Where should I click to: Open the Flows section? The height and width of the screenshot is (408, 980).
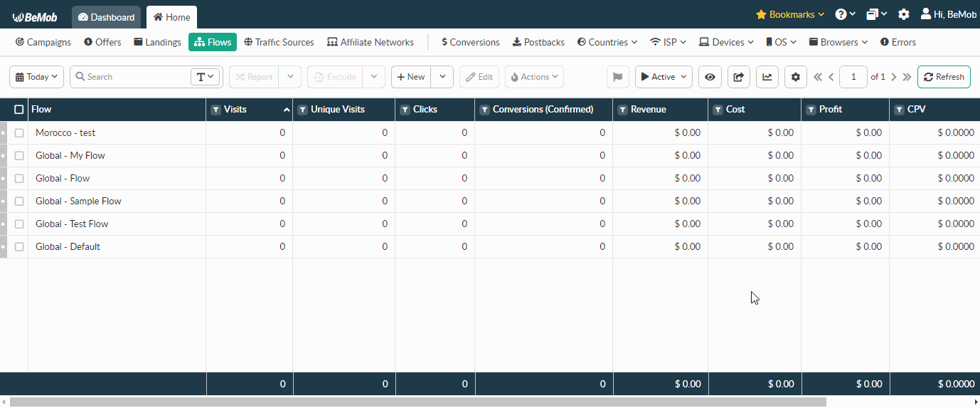click(213, 42)
